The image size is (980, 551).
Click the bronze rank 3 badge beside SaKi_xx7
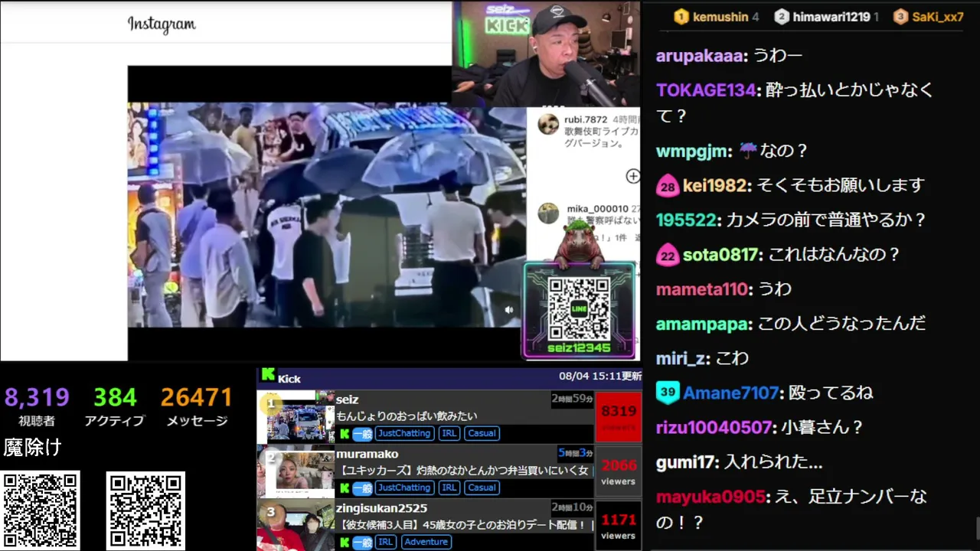(x=901, y=17)
